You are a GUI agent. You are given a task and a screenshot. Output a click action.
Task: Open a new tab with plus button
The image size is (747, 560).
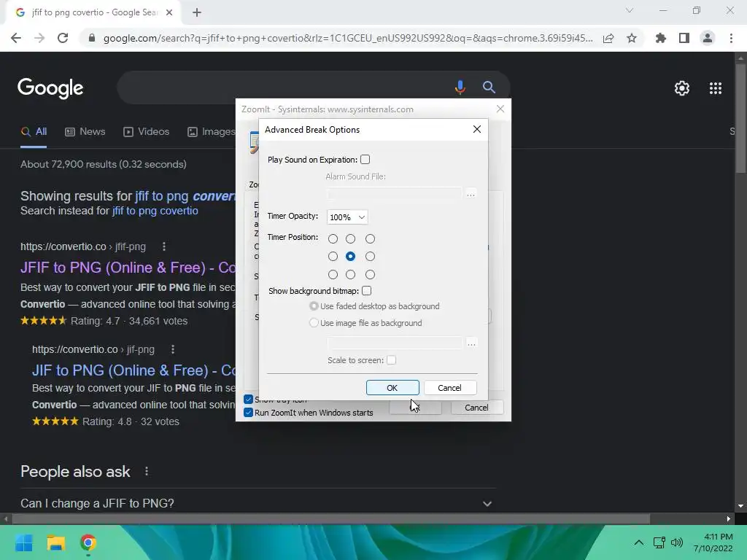197,12
